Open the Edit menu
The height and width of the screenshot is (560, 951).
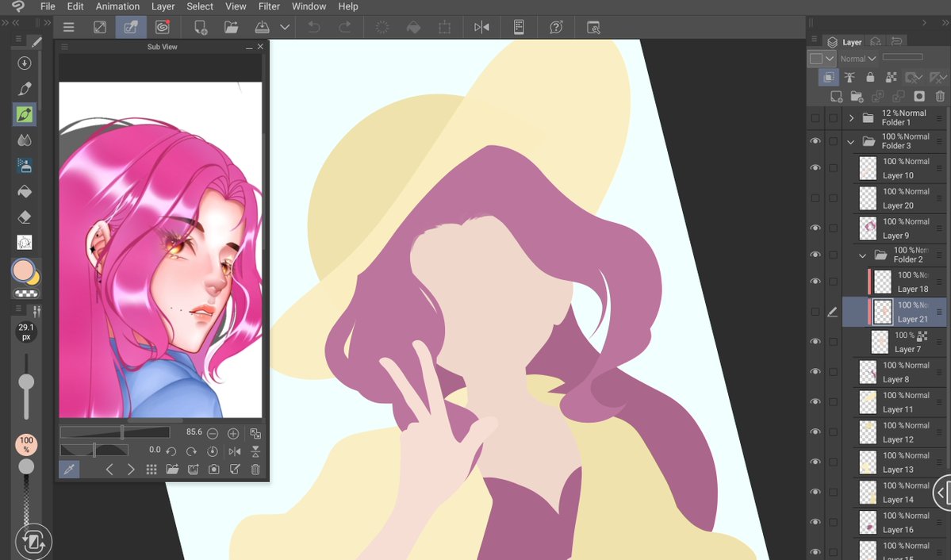[75, 6]
